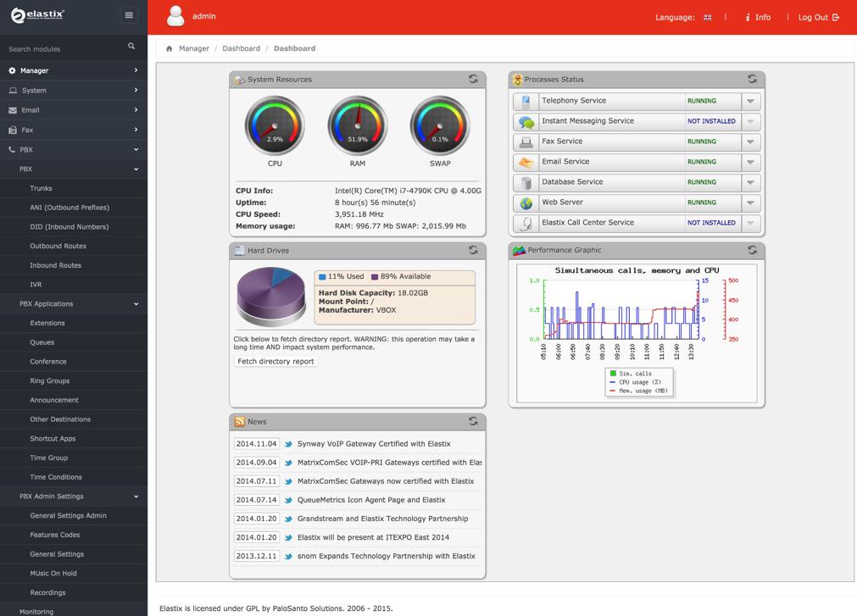The width and height of the screenshot is (857, 616).
Task: Click the Manager breadcrumb link
Action: click(x=194, y=48)
